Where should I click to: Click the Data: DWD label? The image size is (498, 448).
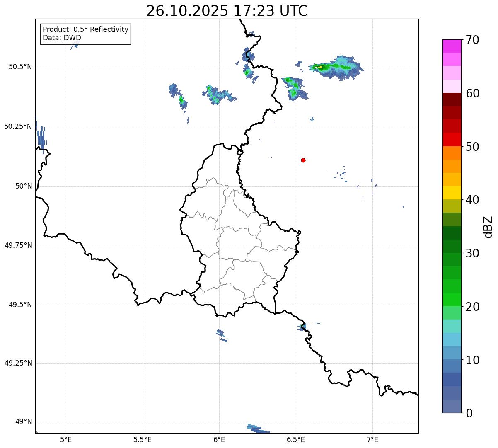pos(62,38)
